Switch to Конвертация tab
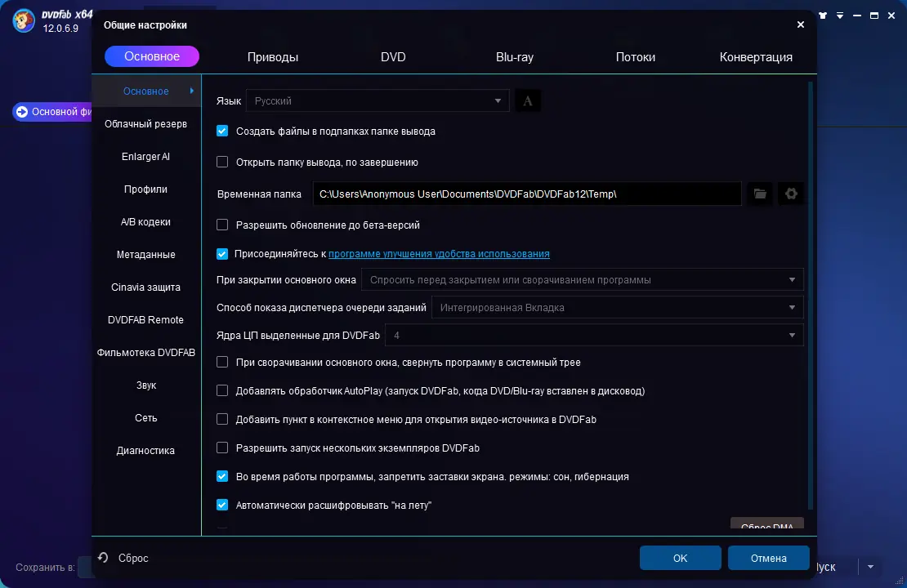907x588 pixels. (x=756, y=56)
